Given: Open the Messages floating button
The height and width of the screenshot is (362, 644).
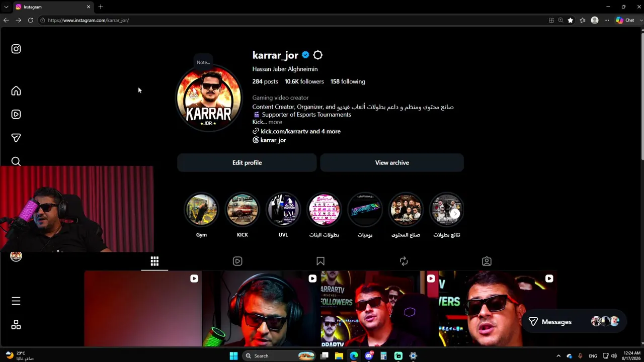Looking at the screenshot, I should point(573,322).
